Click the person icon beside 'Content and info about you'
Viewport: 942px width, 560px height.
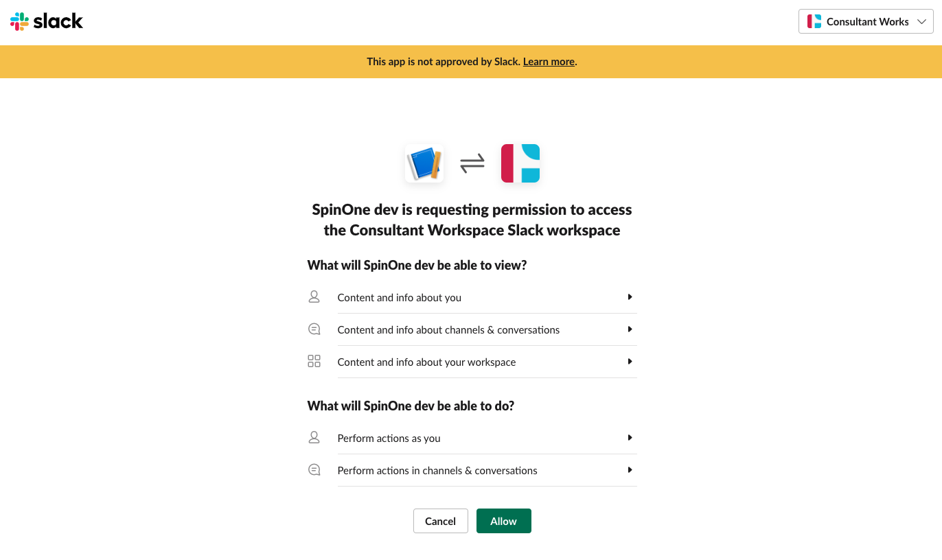314,297
